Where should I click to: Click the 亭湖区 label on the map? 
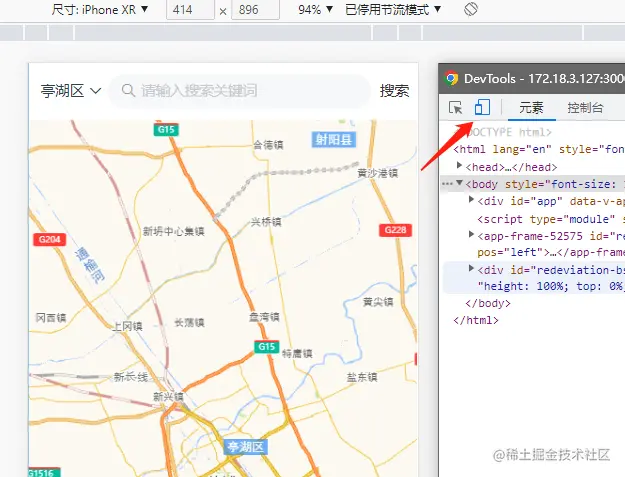point(246,447)
